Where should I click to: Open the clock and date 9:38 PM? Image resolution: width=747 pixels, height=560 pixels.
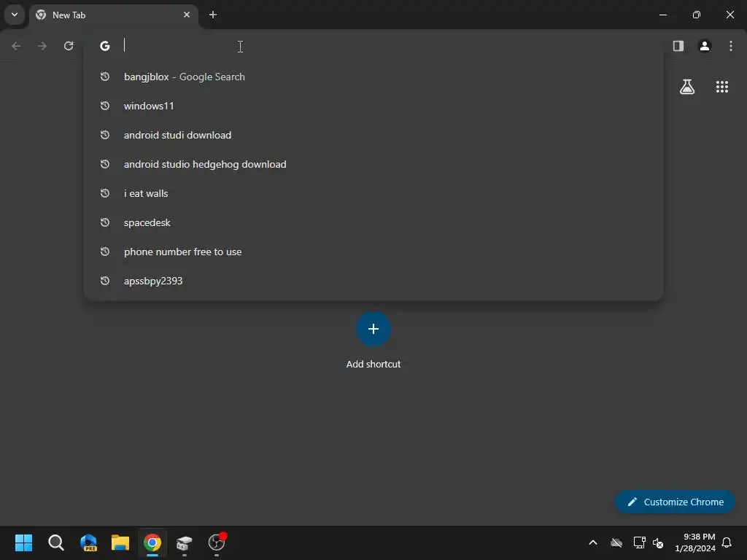[x=694, y=542]
